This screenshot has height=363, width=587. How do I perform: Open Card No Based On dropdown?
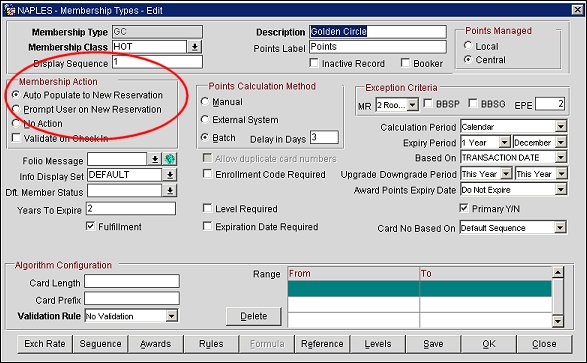coord(560,228)
